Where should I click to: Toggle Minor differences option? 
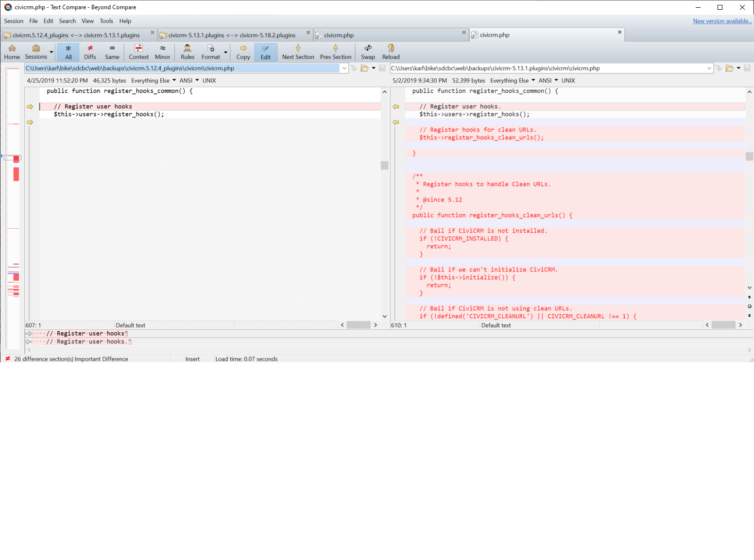pos(163,52)
